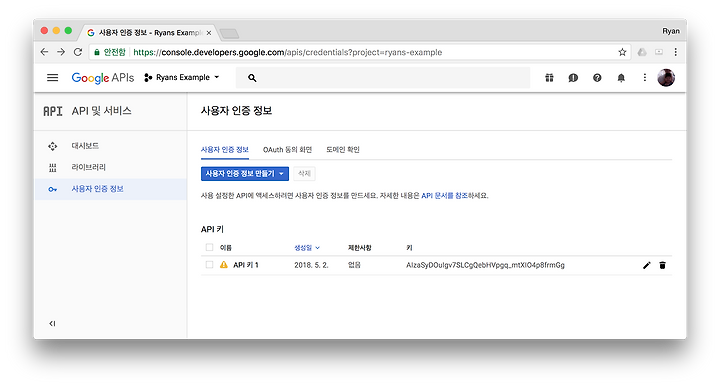Image resolution: width=720 pixels, height=387 pixels.
Task: Click the search magnifier icon
Action: click(252, 78)
